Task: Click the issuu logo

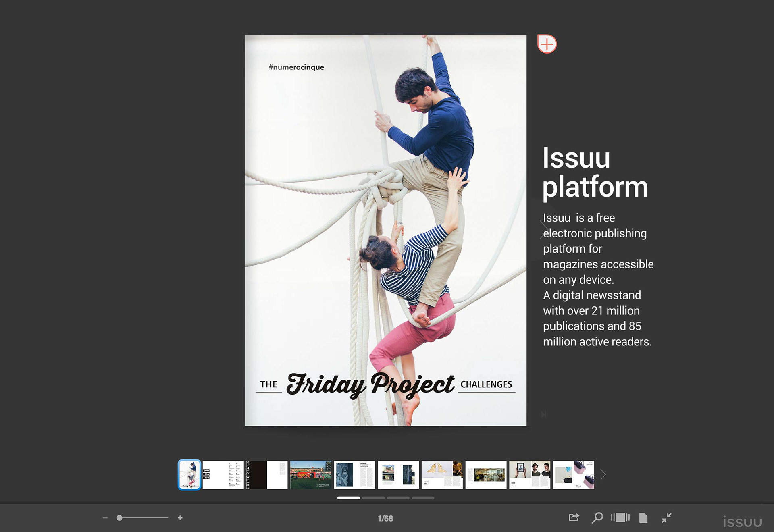Action: coord(742,522)
